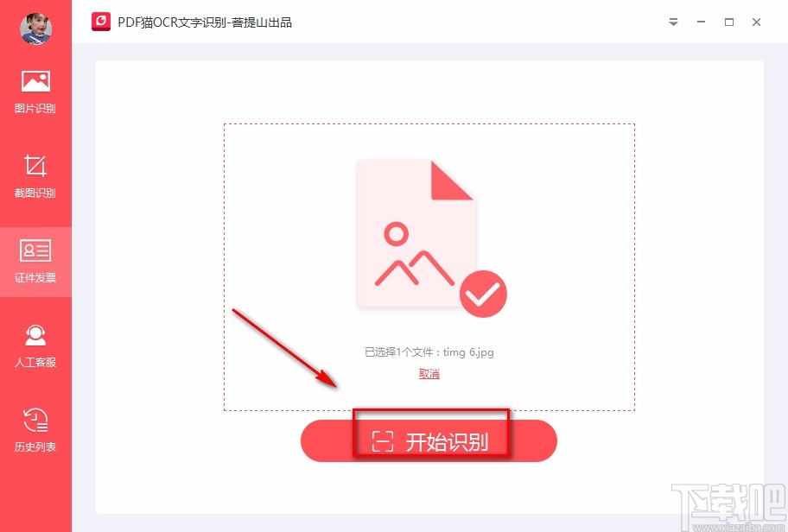
Task: Switch to the 证件发票 tab label
Action: point(35,277)
